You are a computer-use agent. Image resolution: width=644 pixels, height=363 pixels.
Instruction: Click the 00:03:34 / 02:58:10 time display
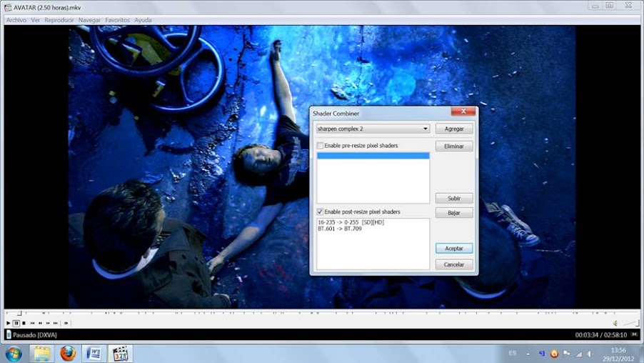tap(601, 335)
